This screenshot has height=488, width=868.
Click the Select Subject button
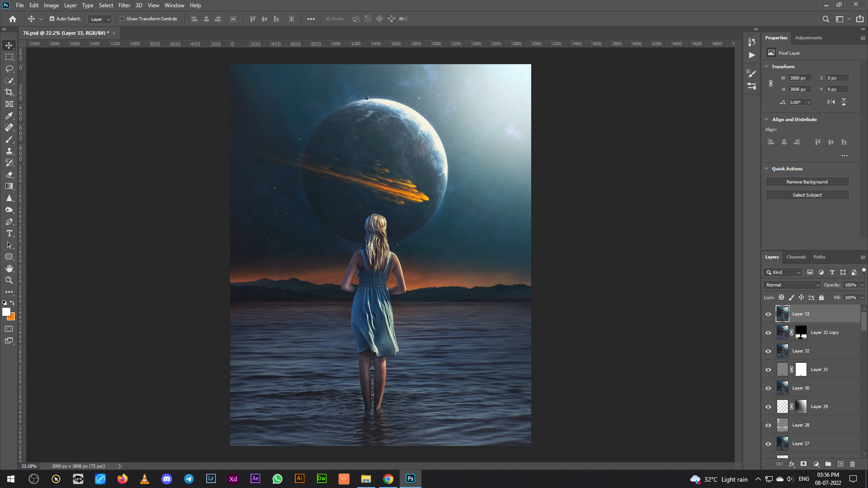click(807, 195)
